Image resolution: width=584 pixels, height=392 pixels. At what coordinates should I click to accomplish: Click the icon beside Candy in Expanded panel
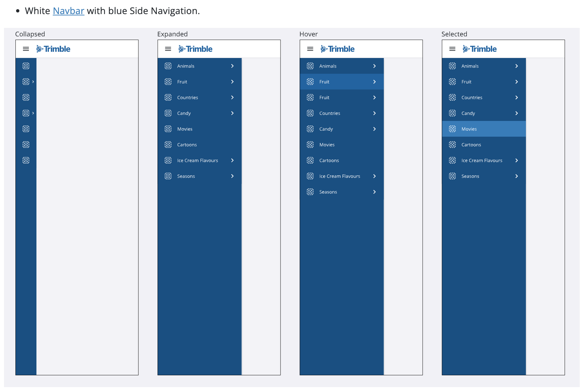tap(168, 113)
